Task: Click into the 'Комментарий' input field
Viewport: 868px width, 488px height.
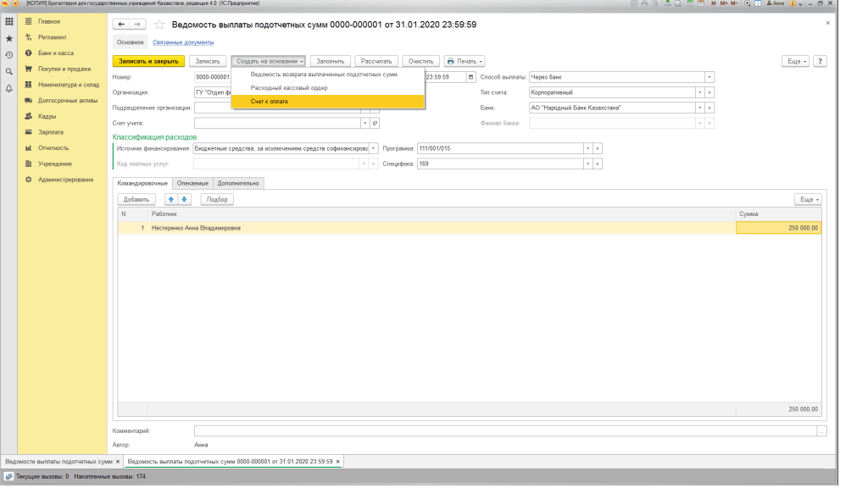Action: (504, 431)
